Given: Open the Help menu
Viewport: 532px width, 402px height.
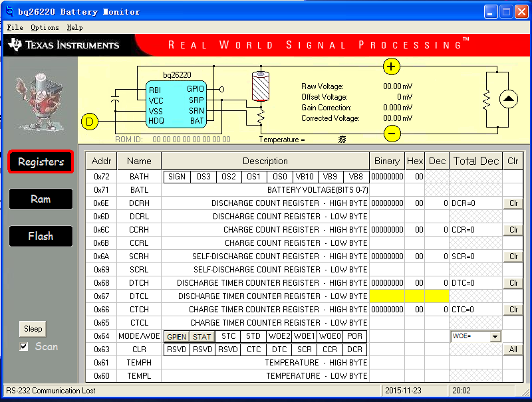Looking at the screenshot, I should click(74, 27).
